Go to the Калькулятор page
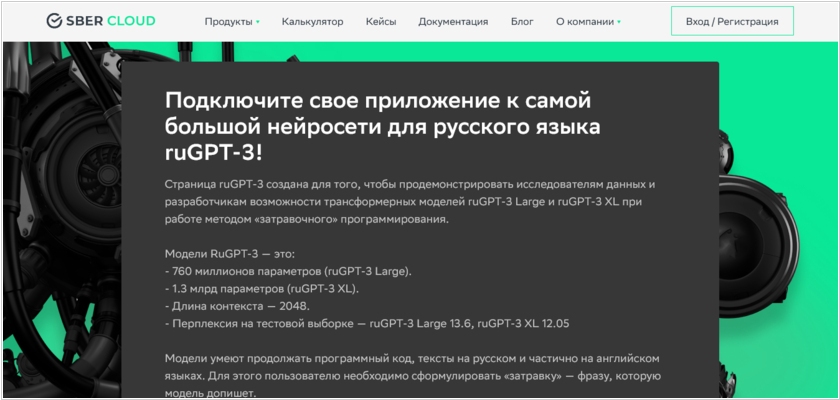 [x=312, y=21]
